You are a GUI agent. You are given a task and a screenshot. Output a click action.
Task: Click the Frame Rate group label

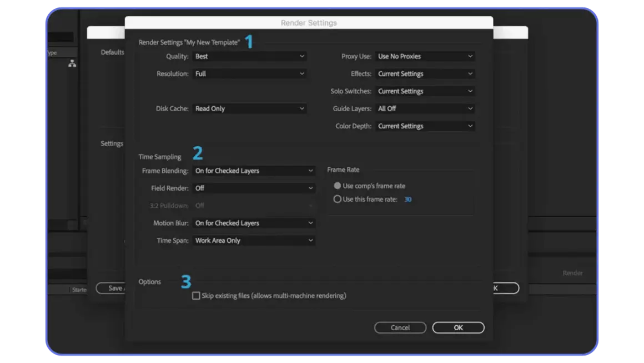(x=343, y=170)
